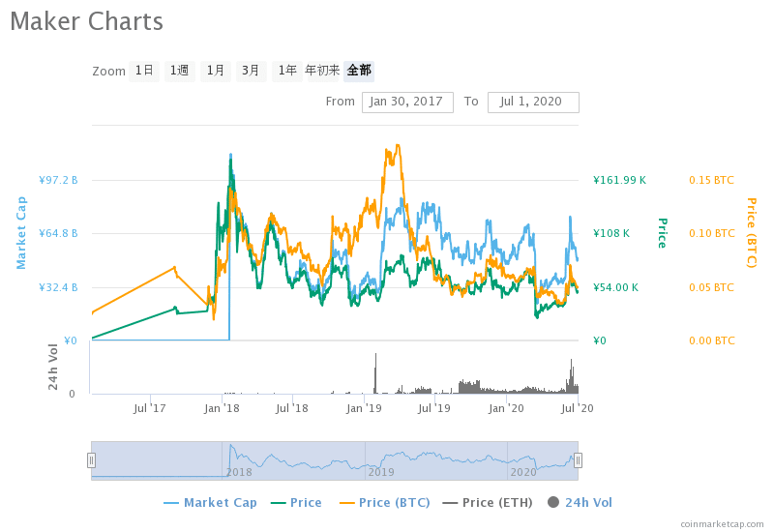774x532 pixels.
Task: Click the ¥97.2 B market cap axis label
Action: [58, 180]
